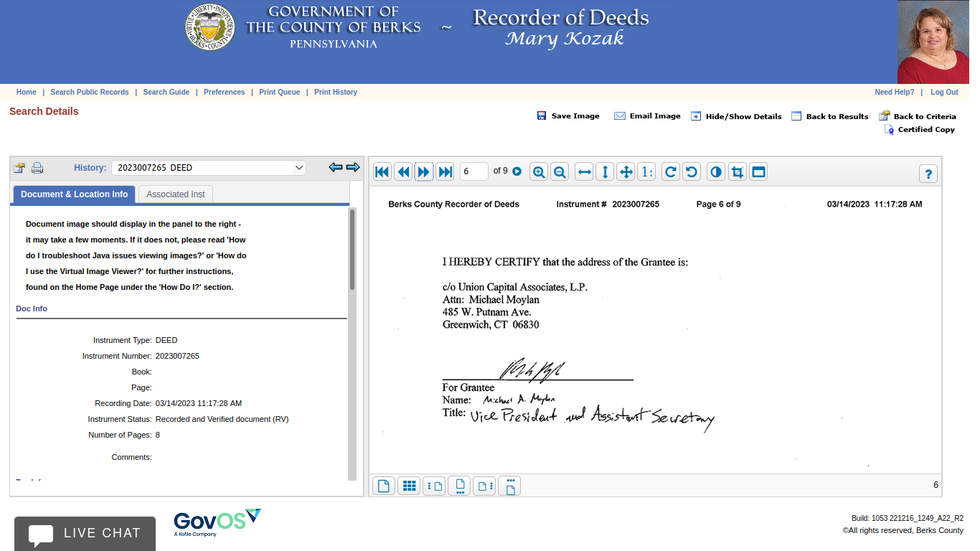This screenshot has width=980, height=551.
Task: Click Email Image
Action: tap(647, 116)
